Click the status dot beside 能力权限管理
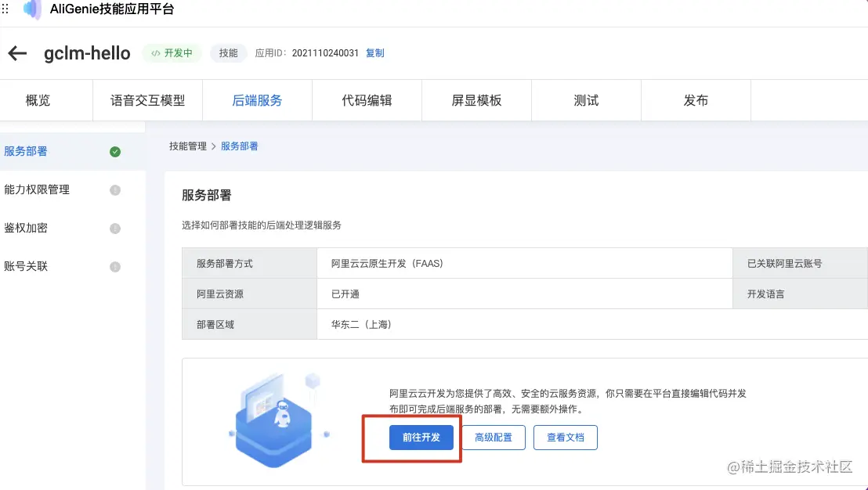The image size is (868, 490). [115, 189]
